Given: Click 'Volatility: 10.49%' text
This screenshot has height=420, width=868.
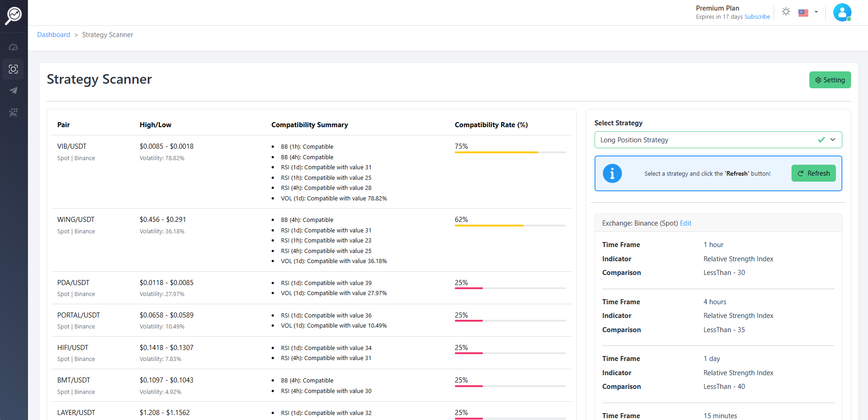Looking at the screenshot, I should click(162, 327).
